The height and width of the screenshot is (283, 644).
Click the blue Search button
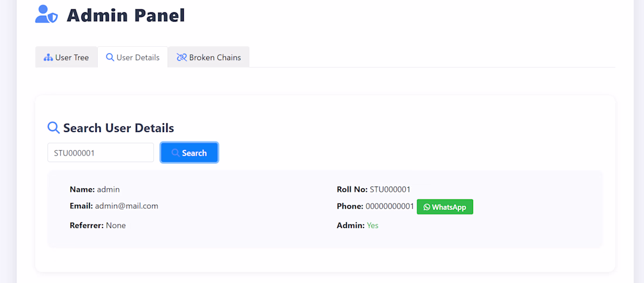189,153
